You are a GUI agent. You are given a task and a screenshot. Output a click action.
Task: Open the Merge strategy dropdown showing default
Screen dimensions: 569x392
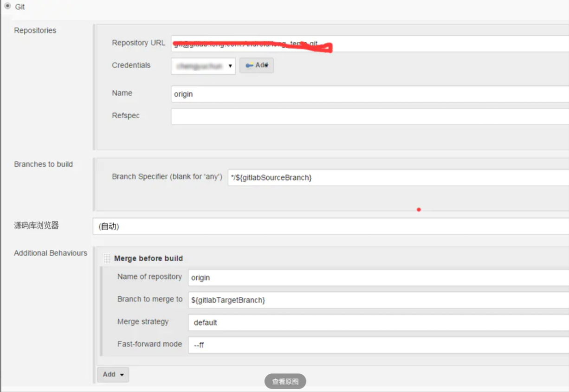[x=378, y=322]
